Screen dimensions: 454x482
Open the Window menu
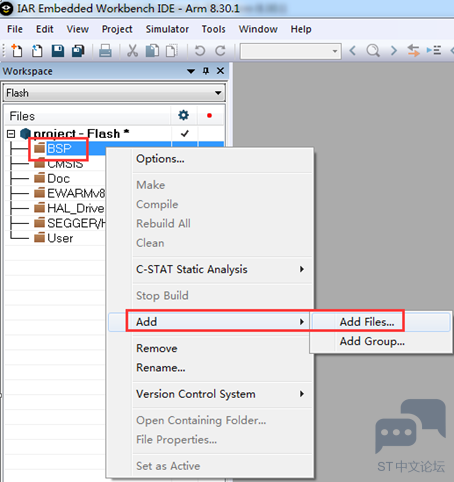pos(258,29)
